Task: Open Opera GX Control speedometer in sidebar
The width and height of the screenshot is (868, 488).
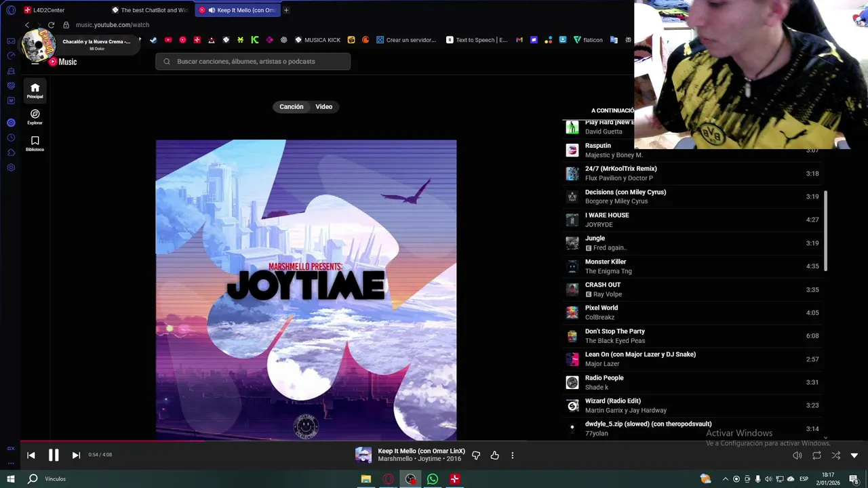Action: tap(11, 56)
